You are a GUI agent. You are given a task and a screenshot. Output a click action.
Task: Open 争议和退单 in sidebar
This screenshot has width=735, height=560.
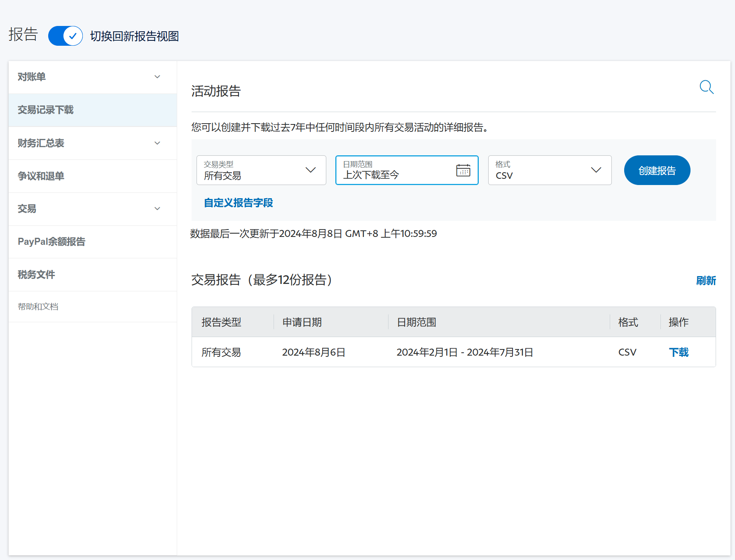click(93, 176)
